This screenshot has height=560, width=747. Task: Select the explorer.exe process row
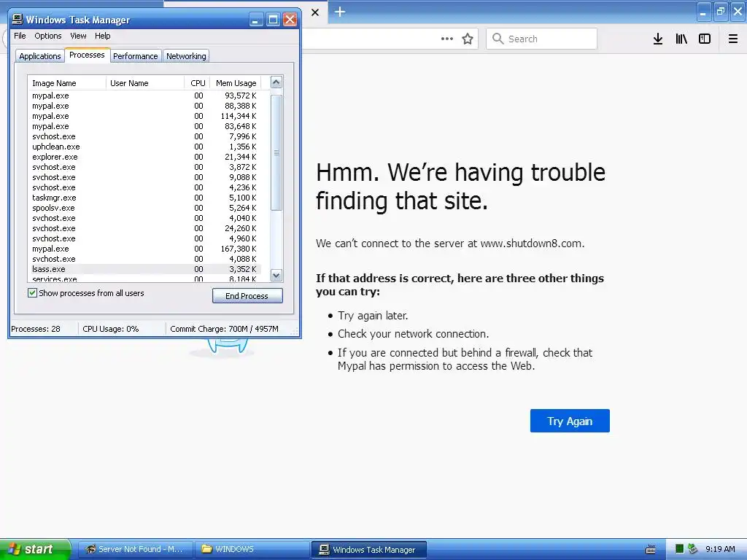point(144,157)
